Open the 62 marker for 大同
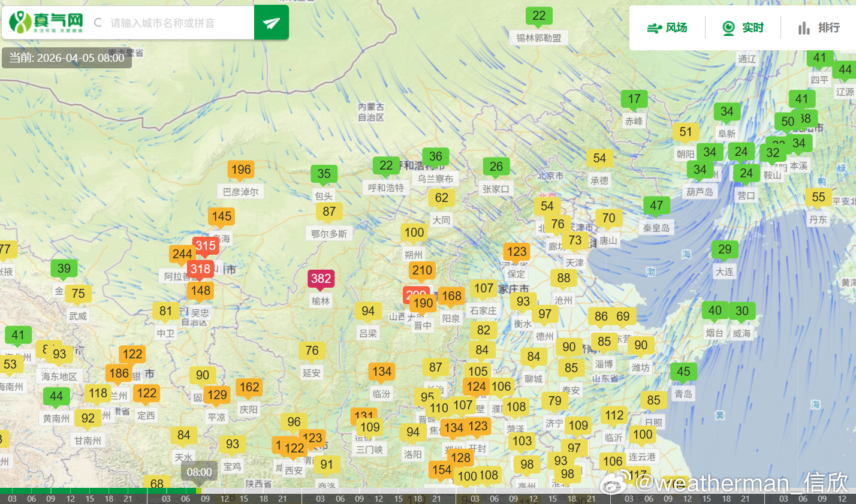Image resolution: width=856 pixels, height=504 pixels. point(442,198)
